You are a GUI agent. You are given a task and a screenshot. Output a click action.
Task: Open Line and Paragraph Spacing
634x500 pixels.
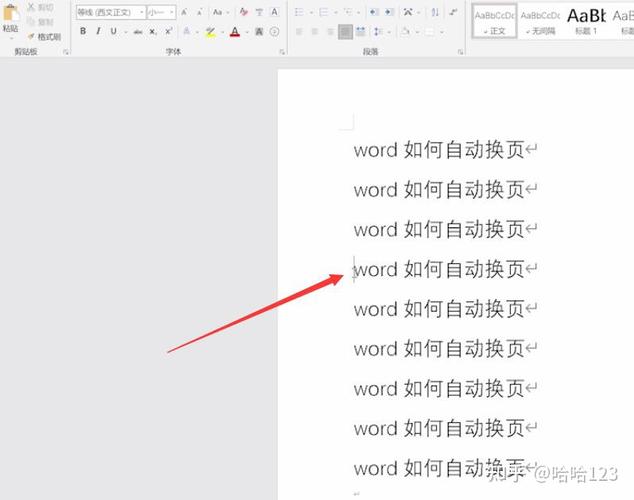pos(378,31)
